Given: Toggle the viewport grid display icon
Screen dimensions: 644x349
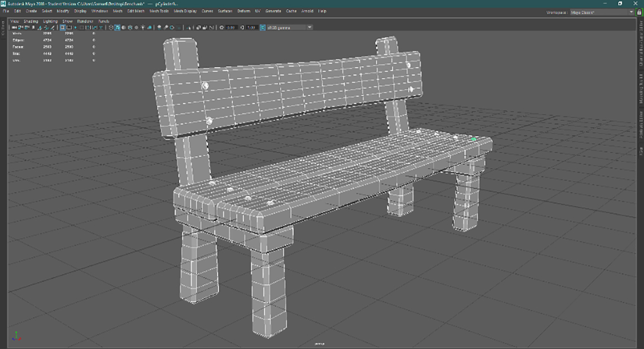Looking at the screenshot, I should click(x=62, y=27).
